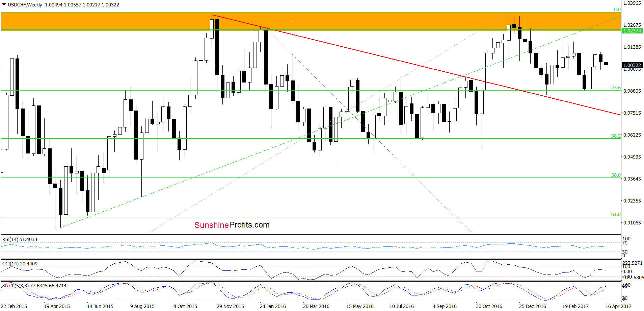Click the 10 Jul 2016 date label
Image resolution: width=644 pixels, height=311 pixels.
(402, 306)
